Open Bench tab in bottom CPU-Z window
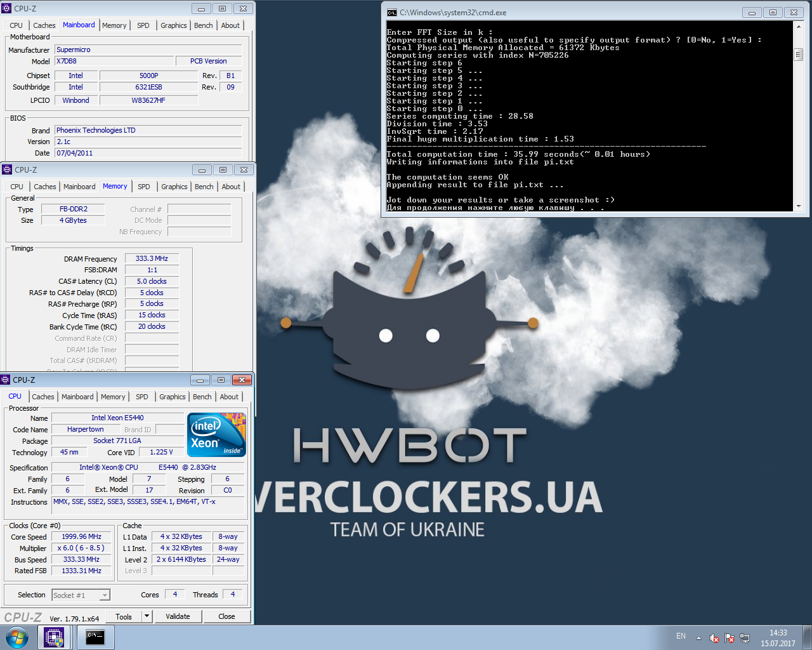 click(x=202, y=397)
